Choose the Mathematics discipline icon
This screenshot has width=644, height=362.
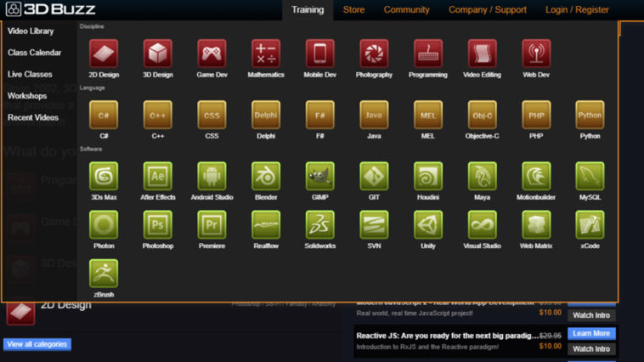point(266,54)
